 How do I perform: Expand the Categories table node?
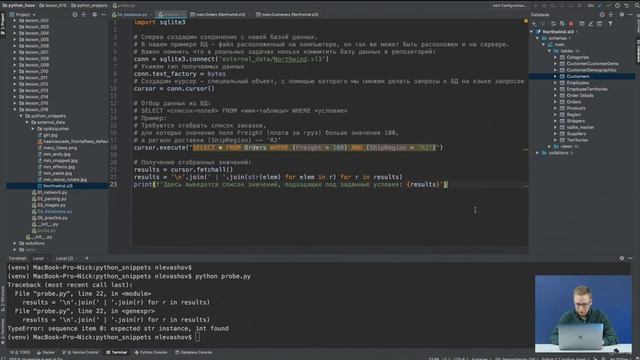pyautogui.click(x=556, y=58)
